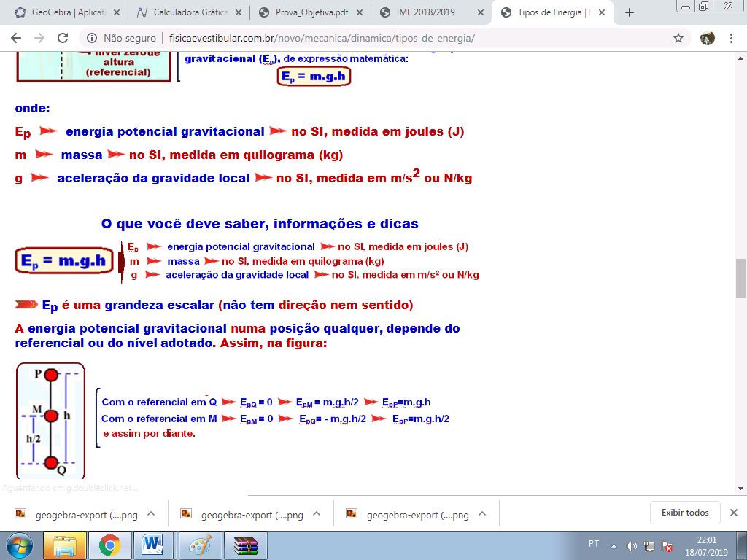The height and width of the screenshot is (560, 747).
Task: Go back to the previous page
Action: (x=16, y=38)
